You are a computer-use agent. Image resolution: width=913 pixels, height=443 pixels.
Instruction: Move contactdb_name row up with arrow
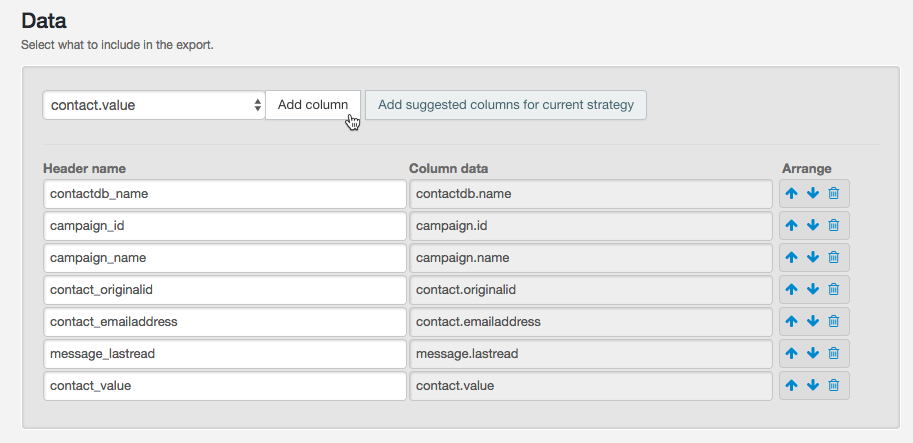click(x=791, y=194)
